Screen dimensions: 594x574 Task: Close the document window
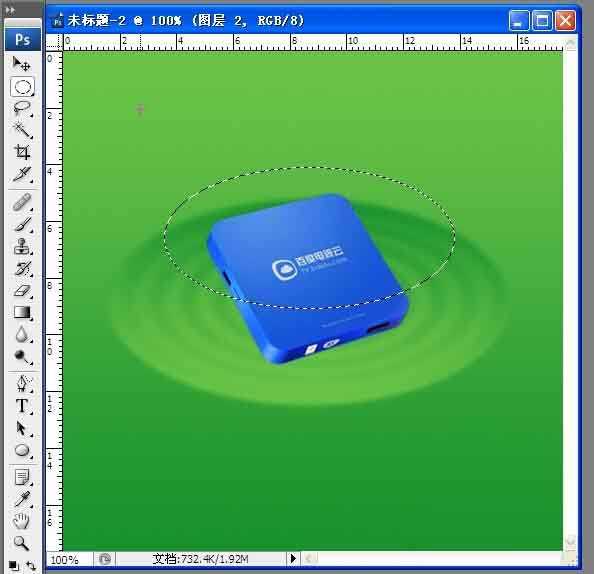click(x=566, y=20)
